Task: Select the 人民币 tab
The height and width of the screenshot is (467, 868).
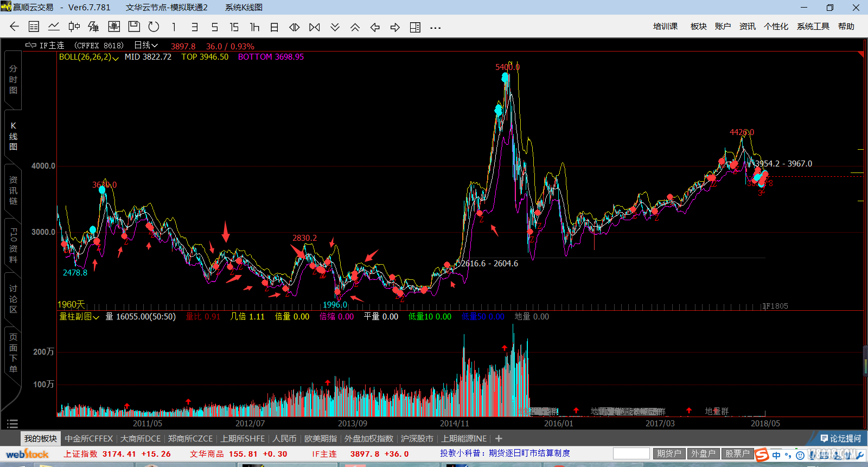Action: click(x=284, y=438)
